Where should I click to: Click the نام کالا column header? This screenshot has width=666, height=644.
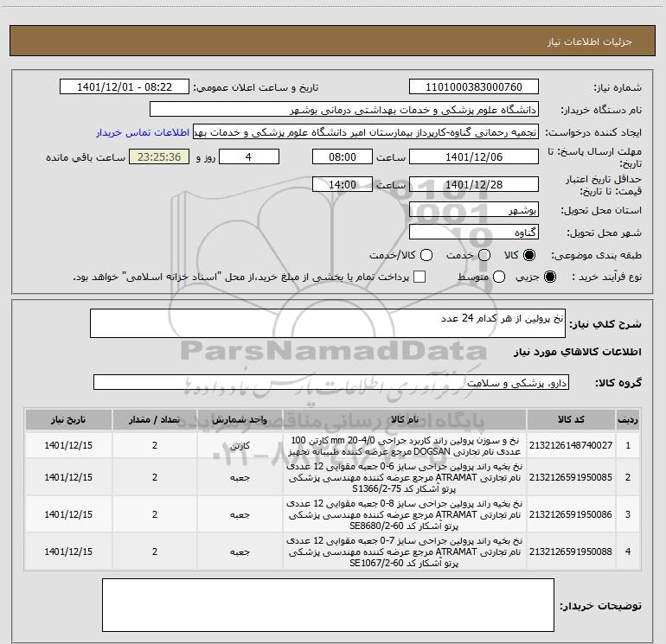405,420
